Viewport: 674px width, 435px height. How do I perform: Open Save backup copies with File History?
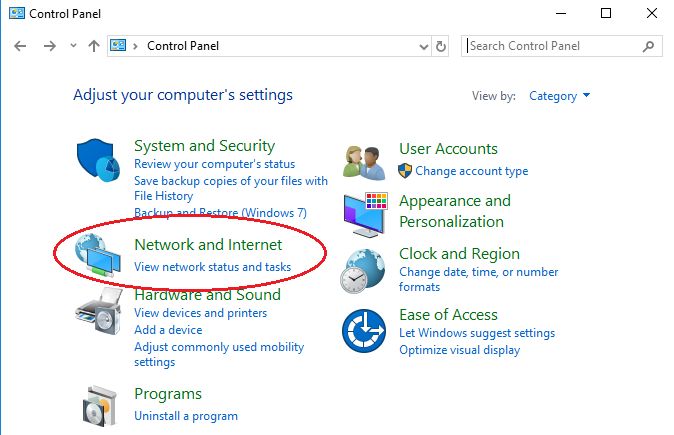point(231,188)
